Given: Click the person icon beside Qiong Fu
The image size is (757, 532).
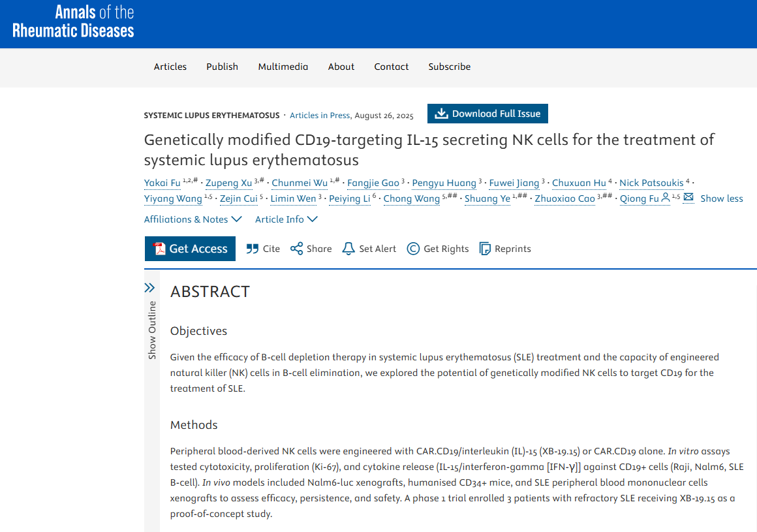Looking at the screenshot, I should (666, 198).
